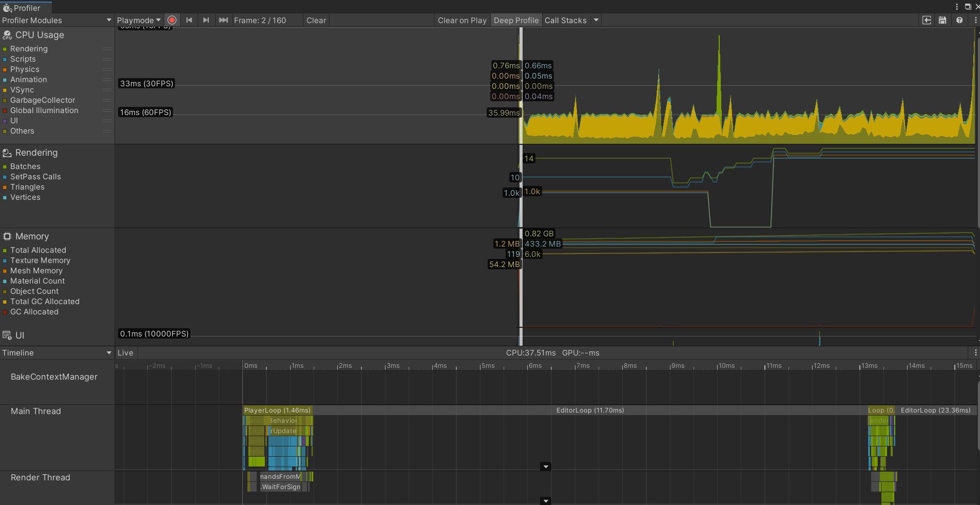The width and height of the screenshot is (980, 505).
Task: Toggle Clear on Play
Action: 462,20
